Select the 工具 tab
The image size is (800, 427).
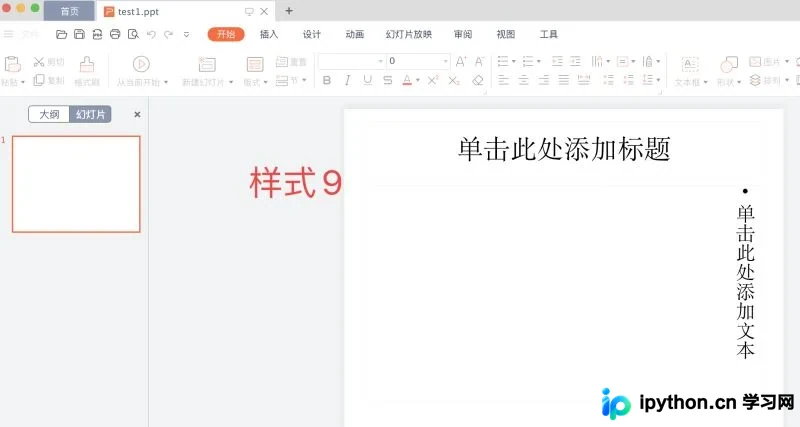point(548,34)
